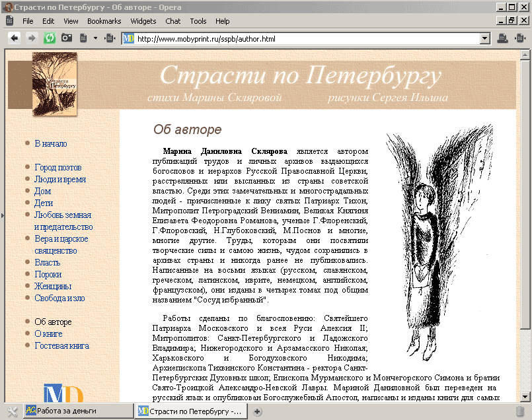Screen dimensions: 532x420
Task: Click the "Страсти по Петербургу" header title
Action: point(300,75)
